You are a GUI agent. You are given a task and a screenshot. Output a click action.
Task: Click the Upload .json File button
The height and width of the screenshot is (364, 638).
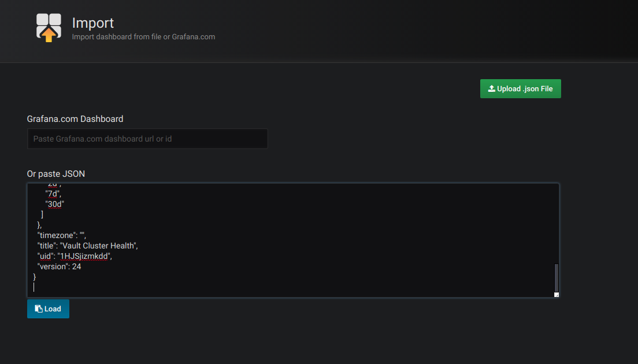tap(520, 88)
